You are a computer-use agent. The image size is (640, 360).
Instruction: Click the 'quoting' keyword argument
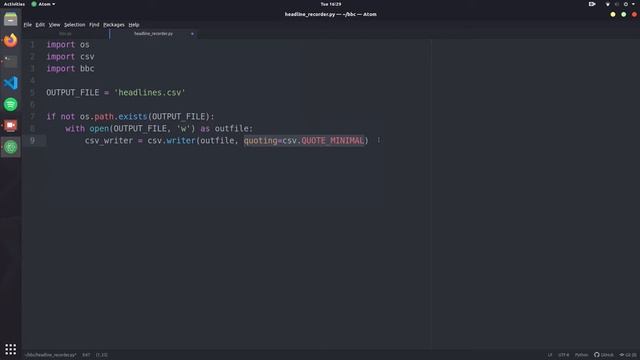260,140
